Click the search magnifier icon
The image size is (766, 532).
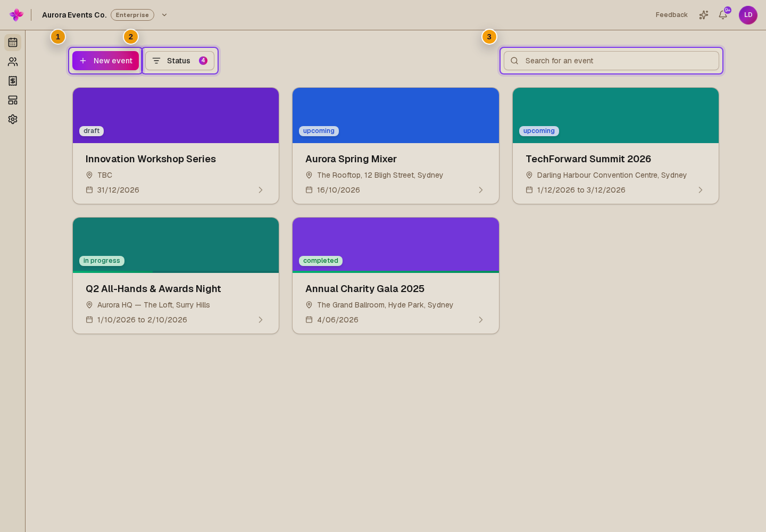point(514,61)
